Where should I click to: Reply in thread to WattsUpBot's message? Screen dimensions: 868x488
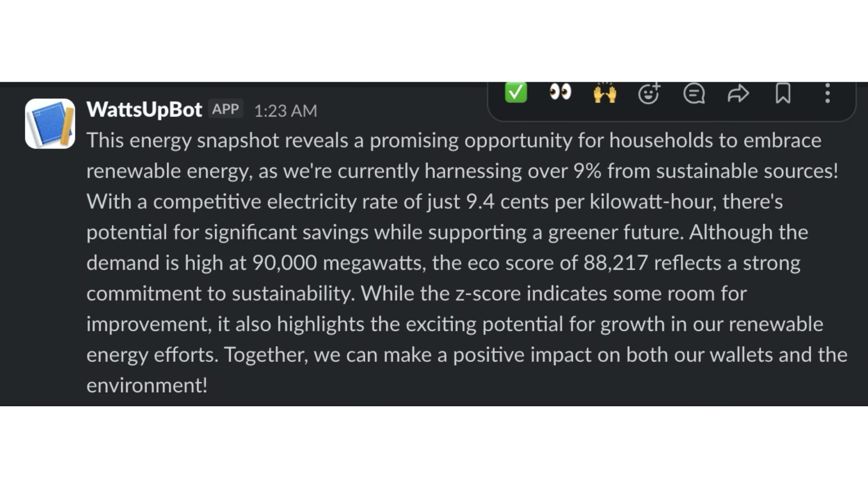[x=694, y=94]
